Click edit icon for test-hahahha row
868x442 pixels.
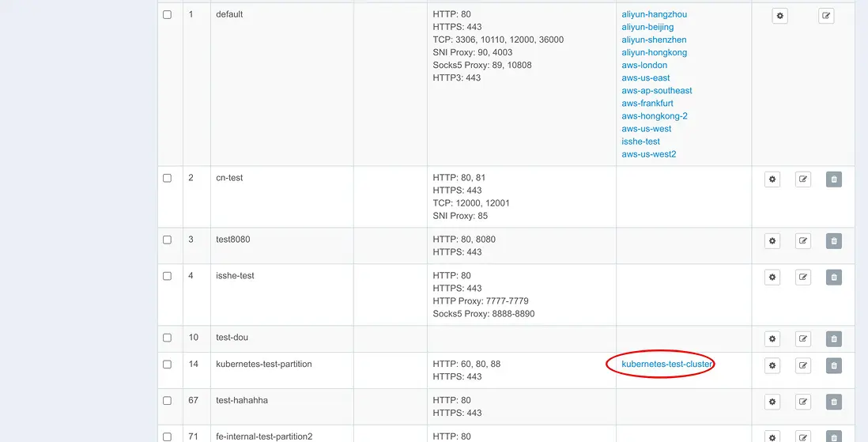tap(802, 402)
